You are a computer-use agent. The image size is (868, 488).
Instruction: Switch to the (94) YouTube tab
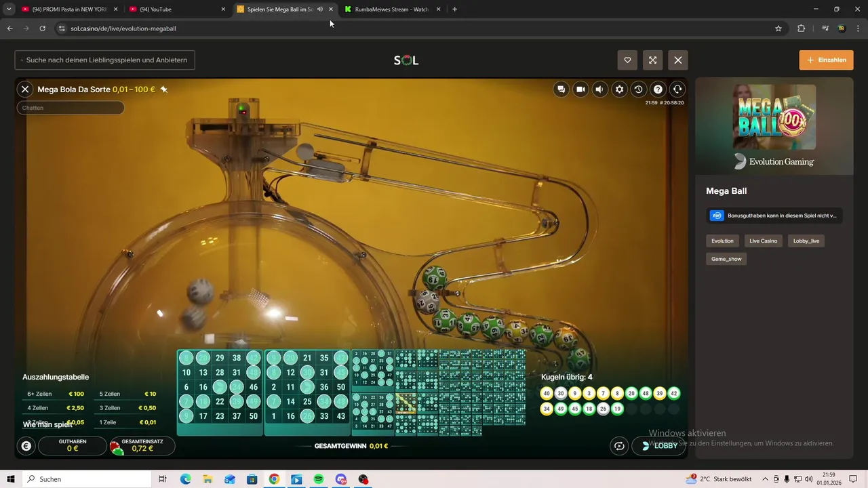(x=177, y=9)
